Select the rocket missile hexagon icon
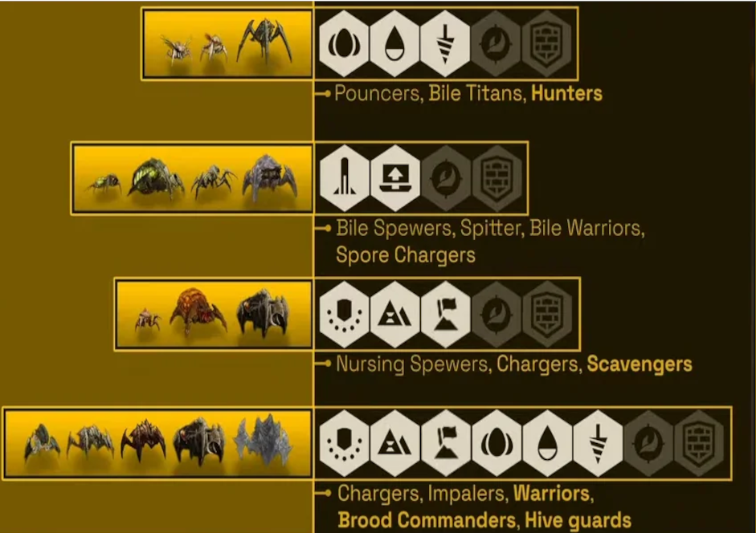Image resolution: width=756 pixels, height=533 pixels. 345,178
